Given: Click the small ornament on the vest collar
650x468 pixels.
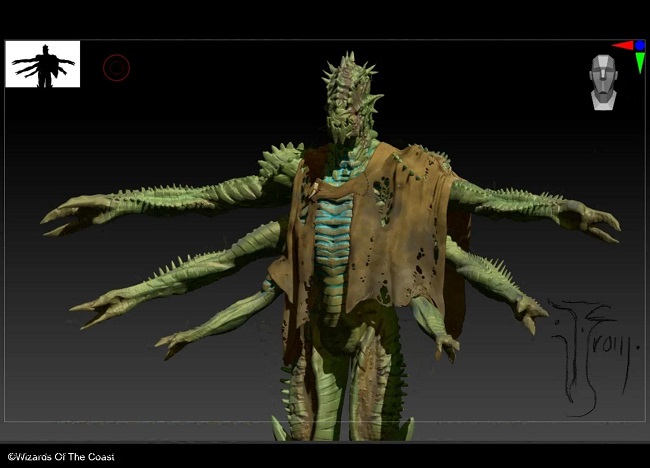Looking at the screenshot, I should point(315,187).
